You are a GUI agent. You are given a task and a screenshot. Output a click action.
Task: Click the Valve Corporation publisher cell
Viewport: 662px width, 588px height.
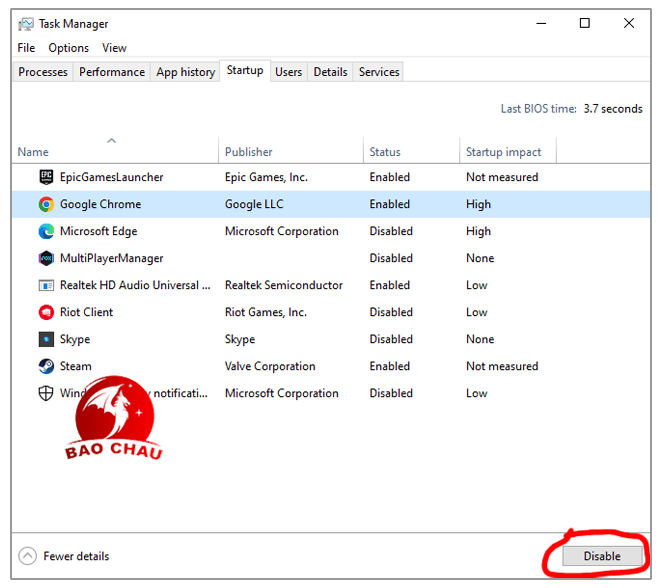pyautogui.click(x=270, y=366)
